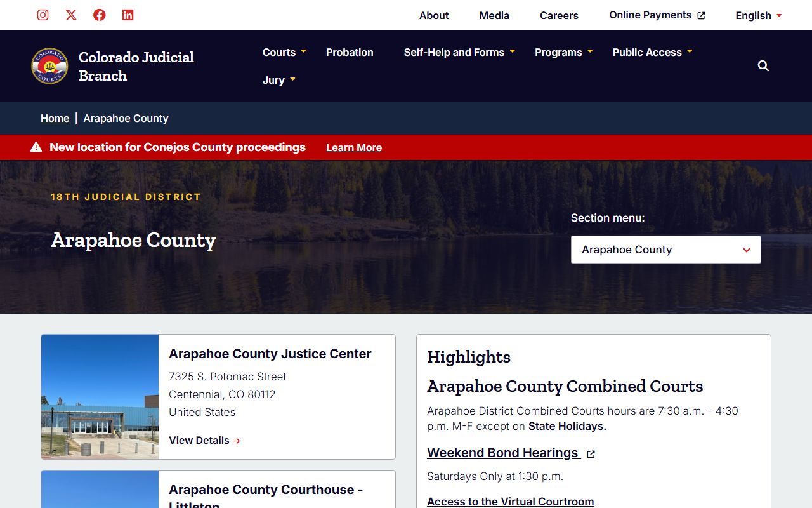
Task: Click the Home breadcrumb link
Action: (55, 118)
